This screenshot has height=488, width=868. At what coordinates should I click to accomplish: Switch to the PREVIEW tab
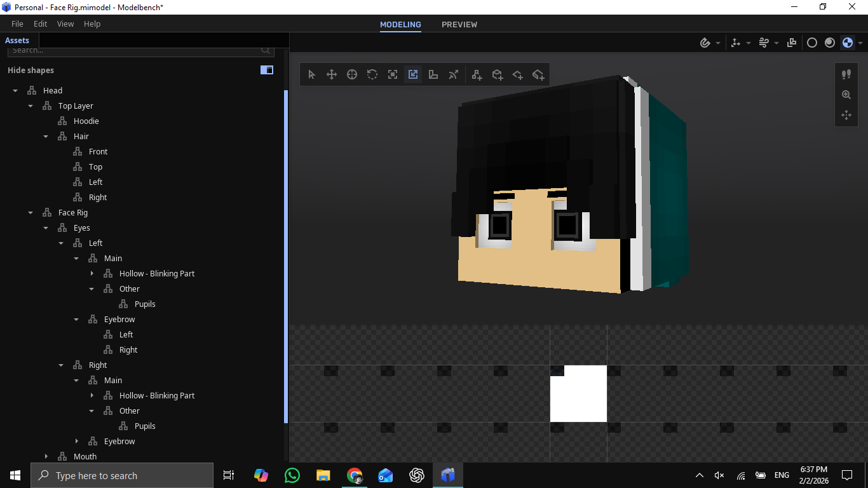point(459,24)
